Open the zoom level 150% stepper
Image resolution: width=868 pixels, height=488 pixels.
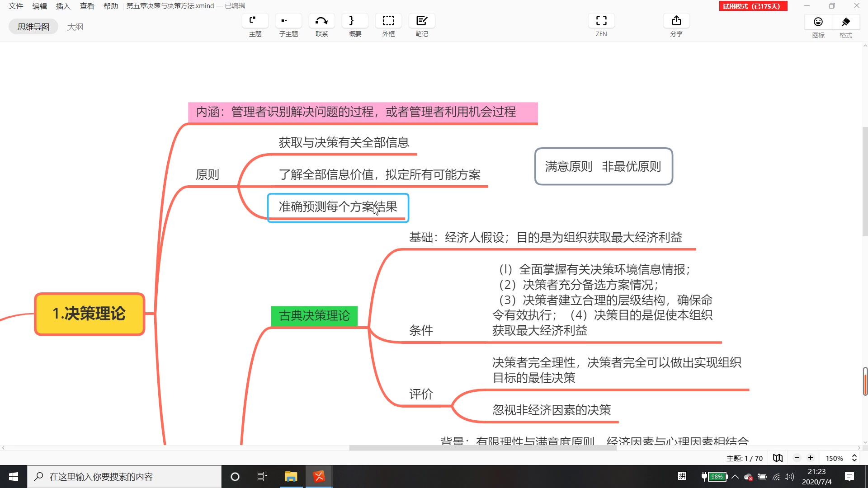pos(854,458)
